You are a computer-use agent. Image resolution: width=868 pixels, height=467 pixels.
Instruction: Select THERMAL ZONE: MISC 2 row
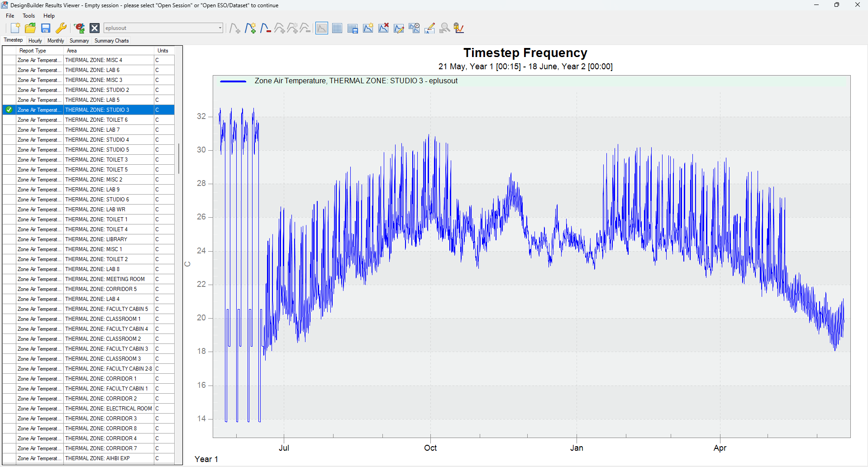coord(88,180)
